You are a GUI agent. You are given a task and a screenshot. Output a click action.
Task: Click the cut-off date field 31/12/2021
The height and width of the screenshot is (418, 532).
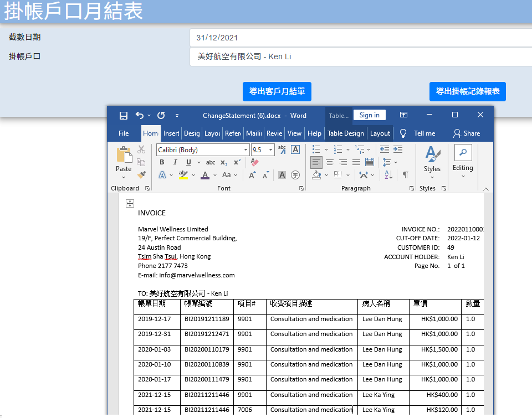361,38
